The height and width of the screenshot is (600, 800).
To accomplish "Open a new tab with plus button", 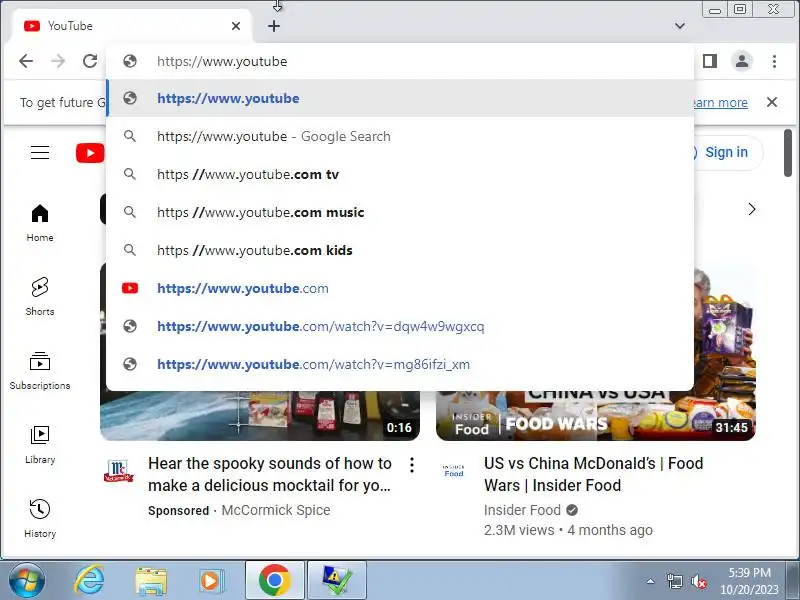I will coord(274,26).
